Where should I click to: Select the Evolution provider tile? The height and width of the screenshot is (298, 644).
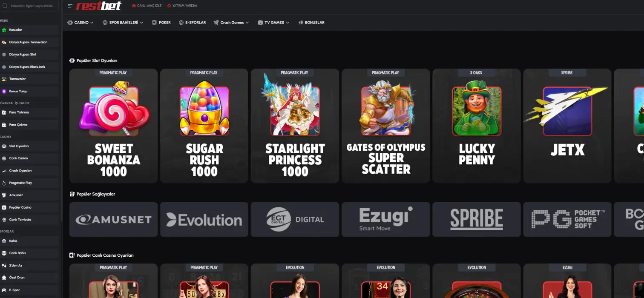(204, 220)
